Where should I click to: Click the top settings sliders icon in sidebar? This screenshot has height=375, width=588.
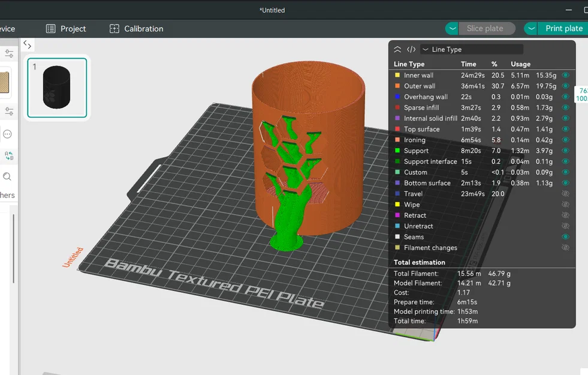pyautogui.click(x=9, y=53)
